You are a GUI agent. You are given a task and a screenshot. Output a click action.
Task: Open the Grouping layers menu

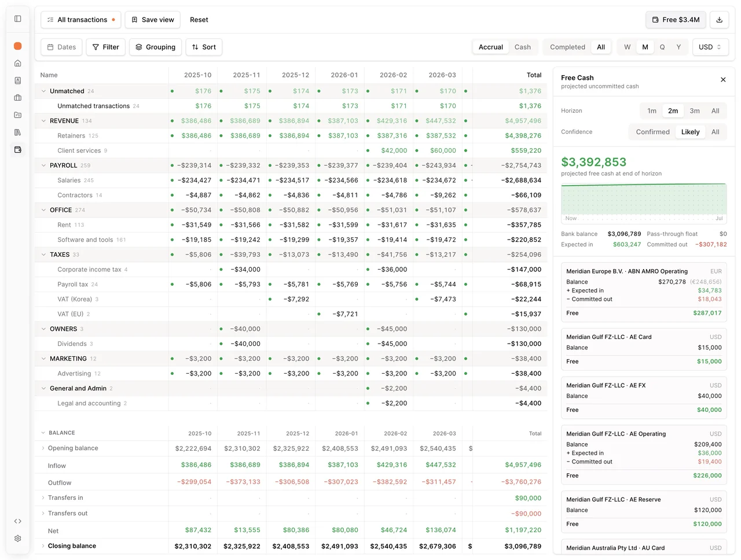155,47
